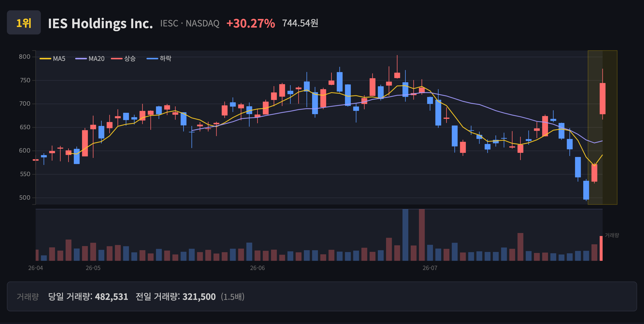Click the 거래량 label beside volume chart

[x=612, y=235]
